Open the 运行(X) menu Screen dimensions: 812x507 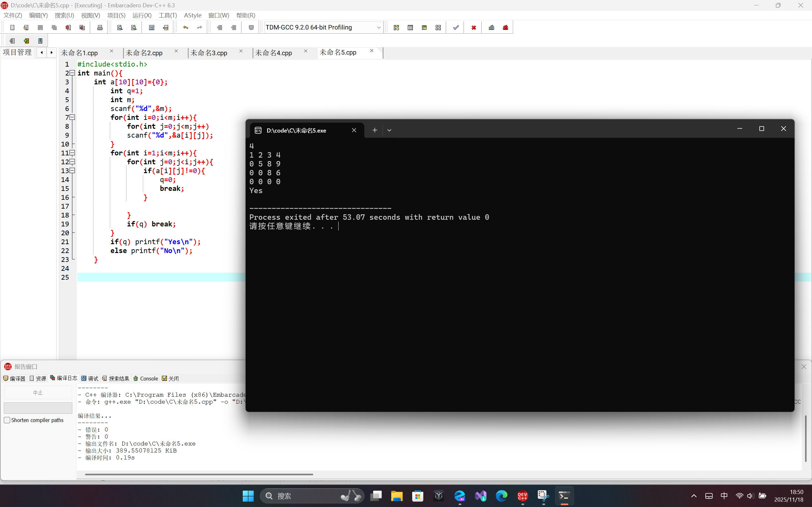point(142,16)
